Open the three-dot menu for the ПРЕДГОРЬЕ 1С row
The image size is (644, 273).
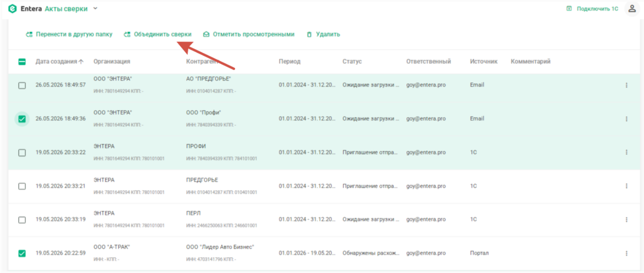626,186
